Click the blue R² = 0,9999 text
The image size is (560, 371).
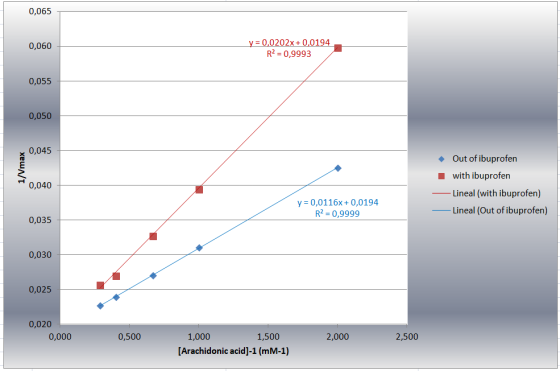(337, 214)
